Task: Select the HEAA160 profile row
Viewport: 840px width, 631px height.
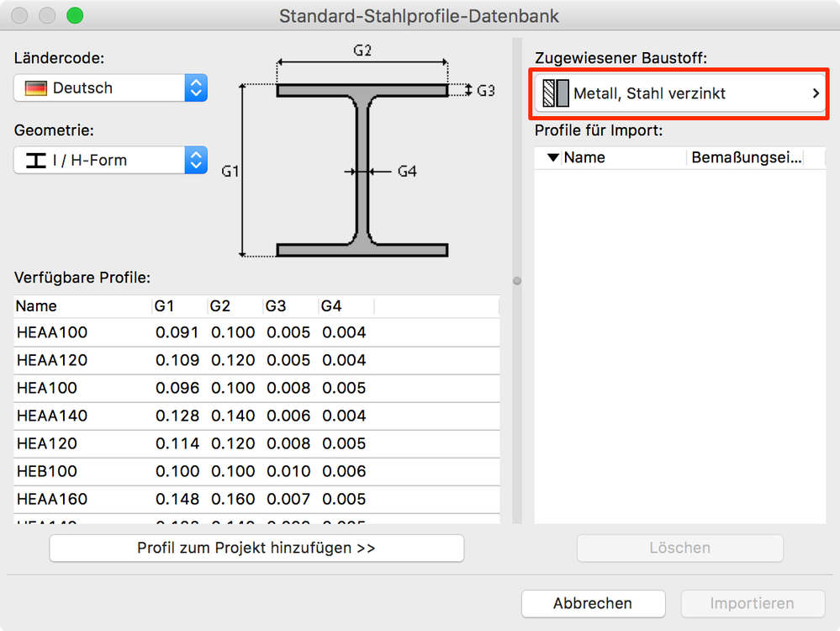Action: 256,500
